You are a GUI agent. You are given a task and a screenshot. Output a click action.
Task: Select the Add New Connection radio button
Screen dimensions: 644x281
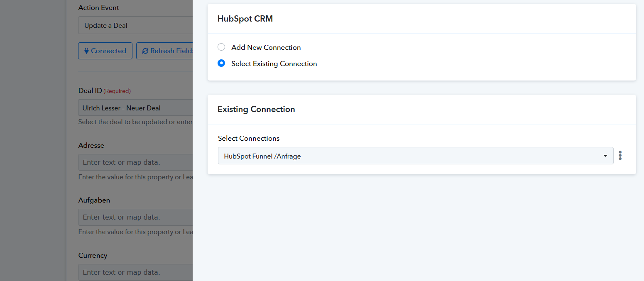pos(221,47)
